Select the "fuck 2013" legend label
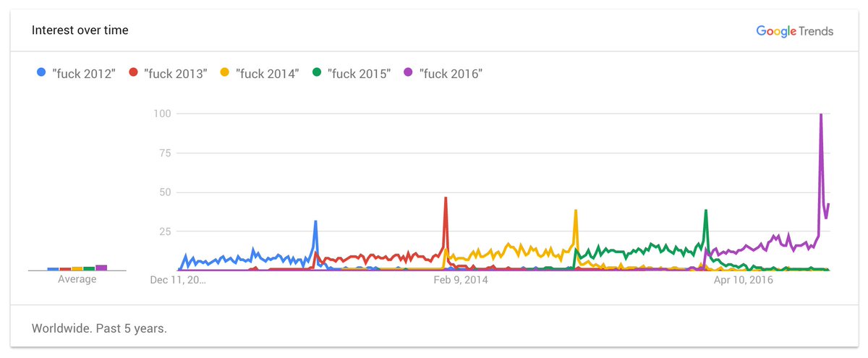The image size is (868, 358). tap(176, 73)
